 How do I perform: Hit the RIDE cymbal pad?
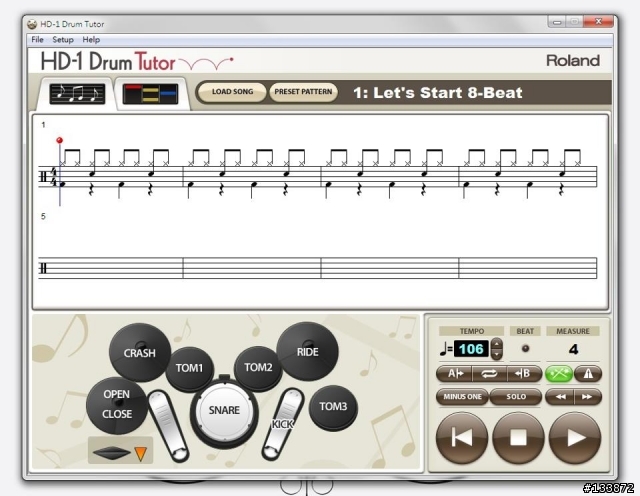(x=308, y=351)
